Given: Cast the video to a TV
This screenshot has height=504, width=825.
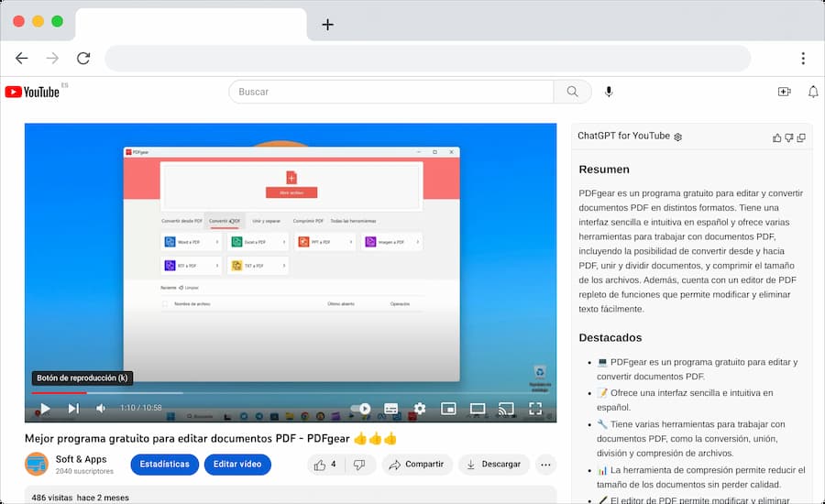Looking at the screenshot, I should click(x=506, y=409).
